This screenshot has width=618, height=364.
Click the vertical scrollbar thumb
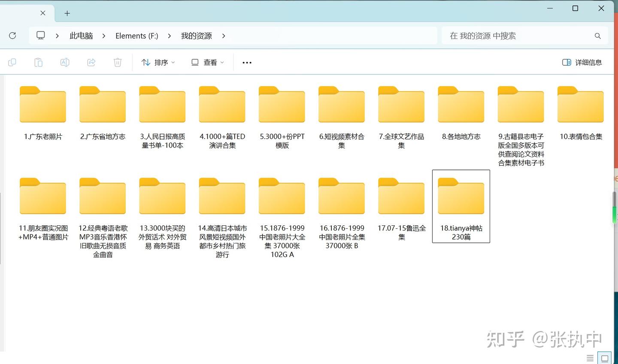(615, 207)
